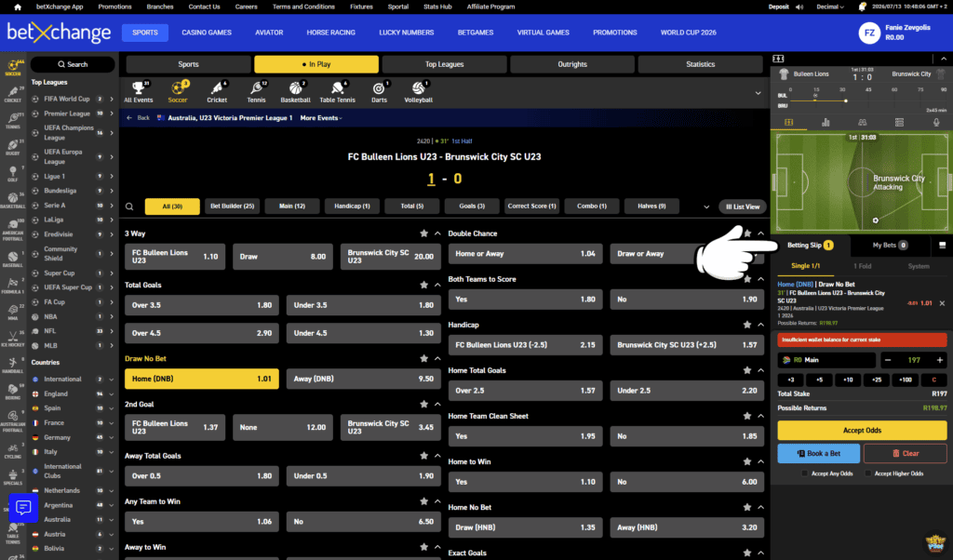
Task: Open live chat widget icon
Action: click(23, 507)
